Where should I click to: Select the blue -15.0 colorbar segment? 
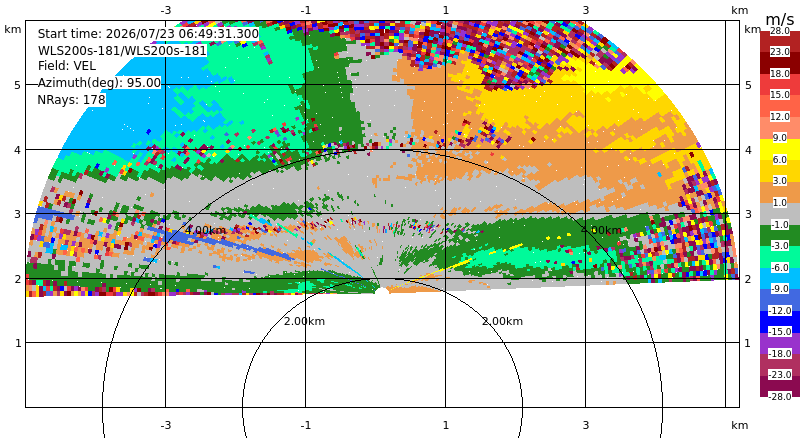[x=780, y=321]
